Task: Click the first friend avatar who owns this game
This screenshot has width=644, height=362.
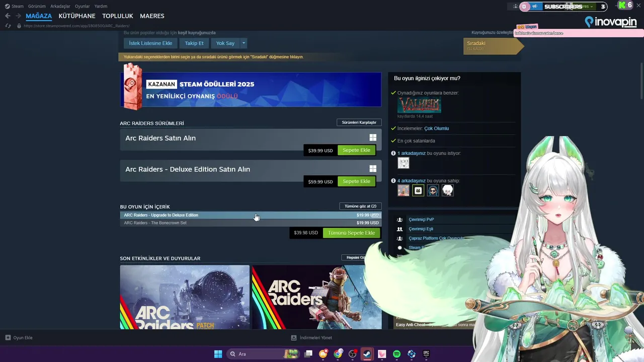Action: pyautogui.click(x=404, y=190)
